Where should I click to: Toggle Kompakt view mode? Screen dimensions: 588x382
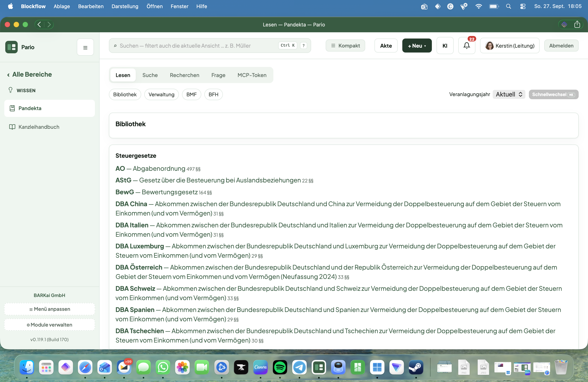345,46
